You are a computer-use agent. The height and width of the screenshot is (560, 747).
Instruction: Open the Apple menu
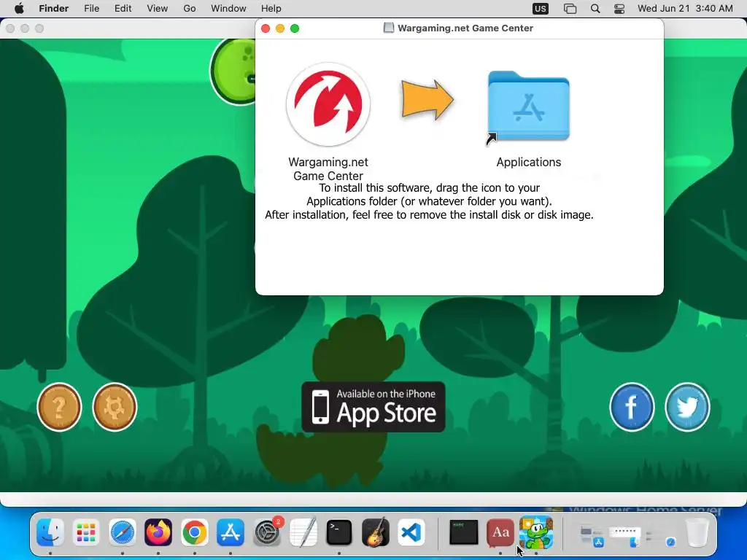[19, 9]
